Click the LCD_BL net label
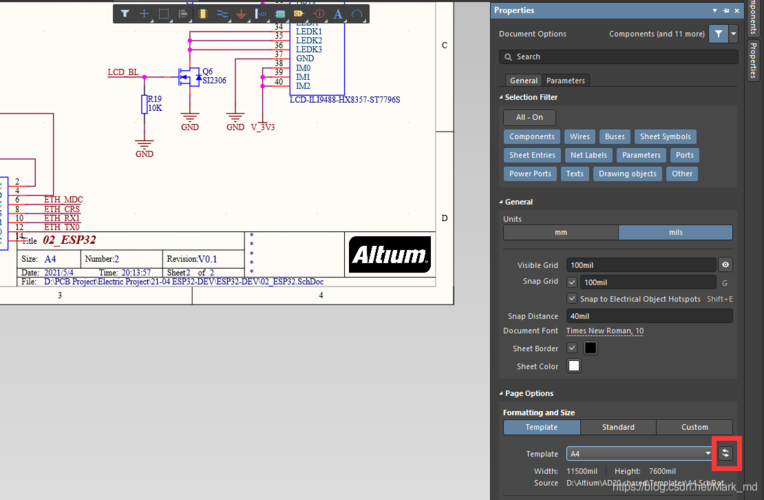 (x=123, y=72)
